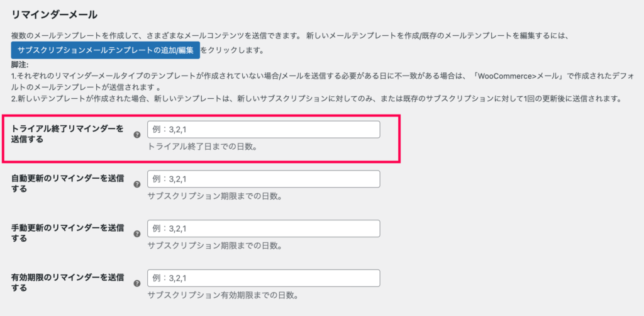Focus the 有効期限のリマインダー days input field
The height and width of the screenshot is (316, 644).
tap(264, 278)
